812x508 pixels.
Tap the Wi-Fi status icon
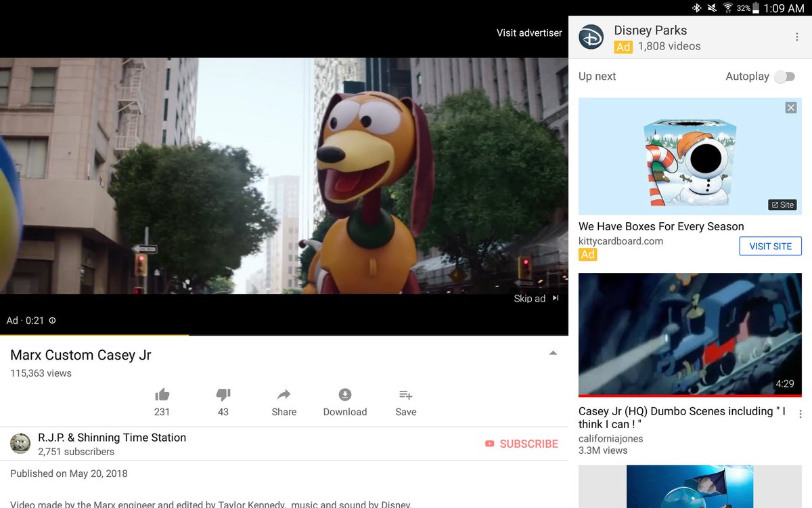(728, 8)
